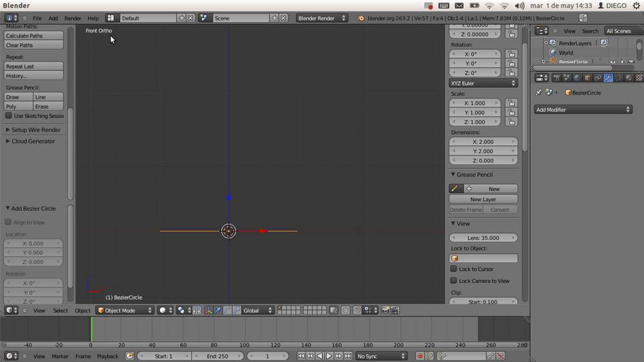Enable the Use Sketching Session checkbox
This screenshot has height=362, width=644.
point(9,116)
